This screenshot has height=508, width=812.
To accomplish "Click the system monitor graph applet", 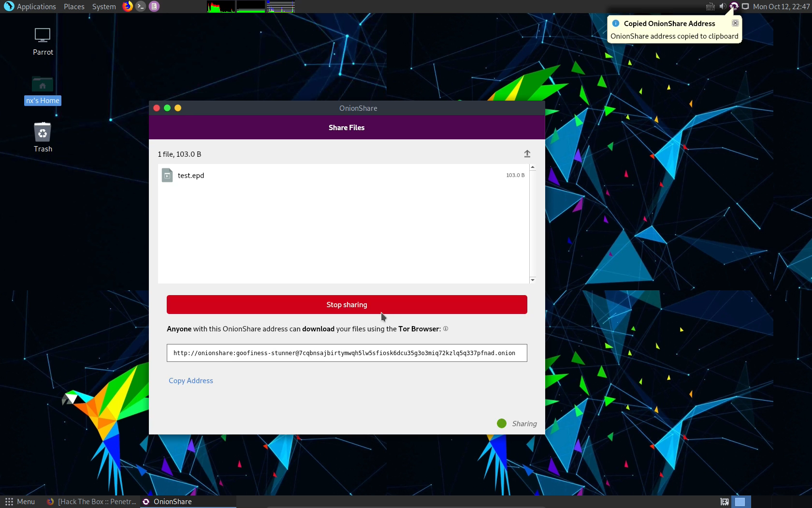I will (251, 6).
